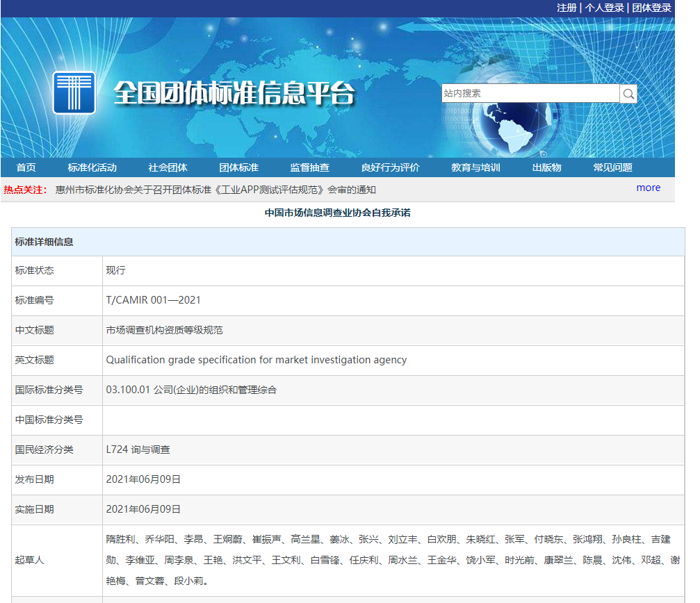Click the Chinese title 市场调查机构资质等级规范
700x603 pixels.
click(164, 330)
